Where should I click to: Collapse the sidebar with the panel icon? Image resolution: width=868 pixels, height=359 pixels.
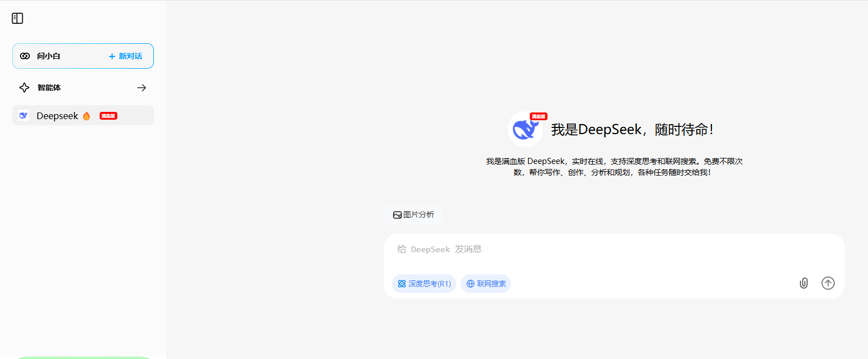point(17,18)
